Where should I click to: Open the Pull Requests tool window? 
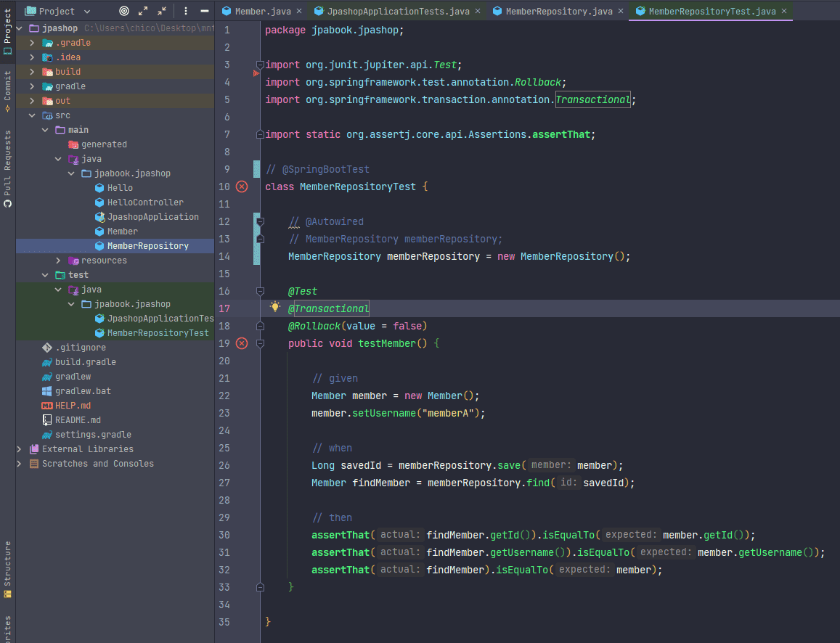pos(7,167)
